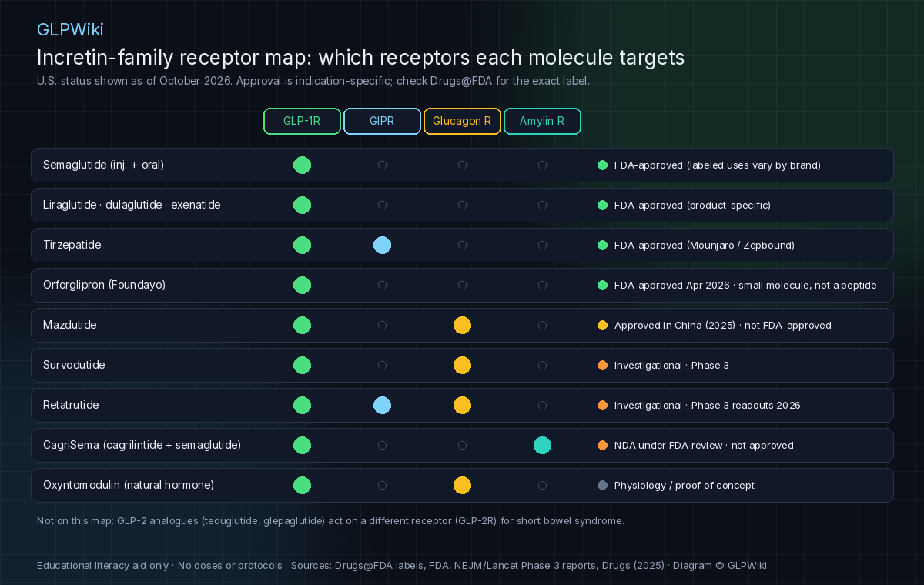This screenshot has width=924, height=585.
Task: Click orange status dot beside Survodutide Phase 3
Action: point(602,365)
